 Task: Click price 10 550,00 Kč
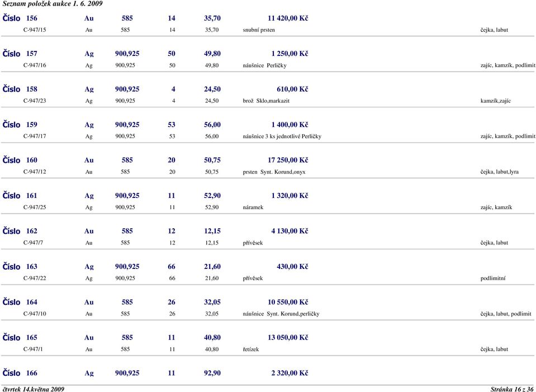(x=288, y=302)
